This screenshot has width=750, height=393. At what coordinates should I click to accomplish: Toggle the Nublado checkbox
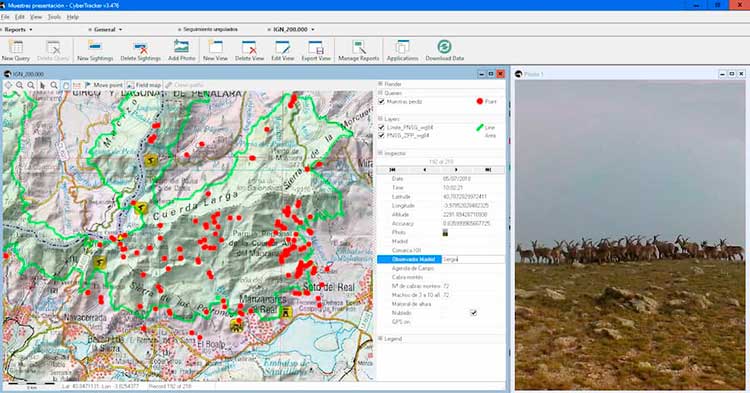(474, 313)
